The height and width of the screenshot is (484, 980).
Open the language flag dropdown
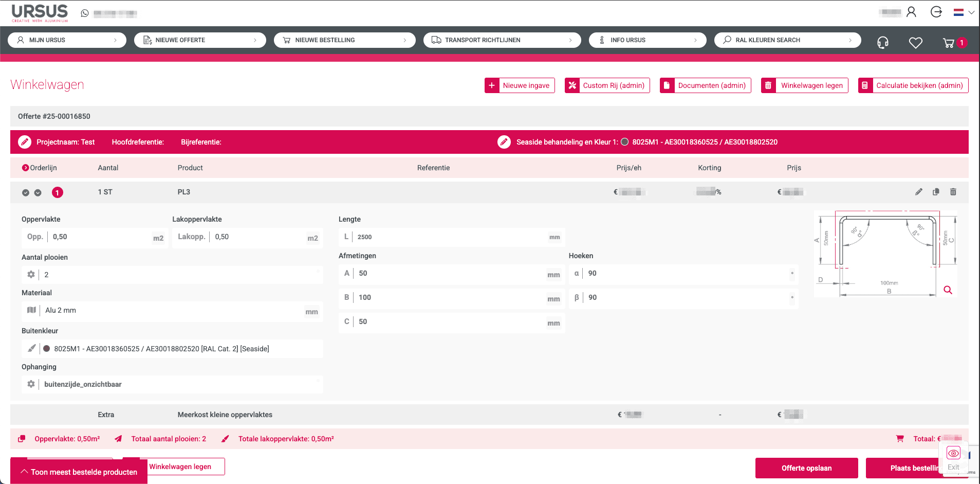(964, 12)
